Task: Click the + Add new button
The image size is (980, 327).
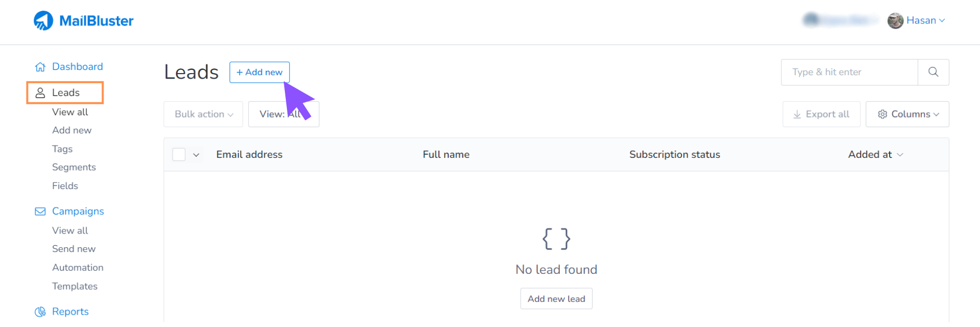Action: click(x=259, y=72)
